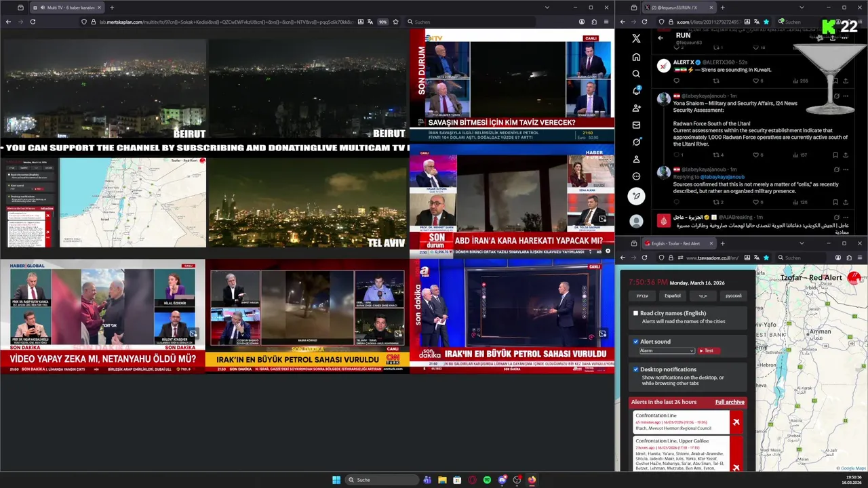868x488 pixels.
Task: Open translate icon in Multi TV address bar
Action: (370, 22)
